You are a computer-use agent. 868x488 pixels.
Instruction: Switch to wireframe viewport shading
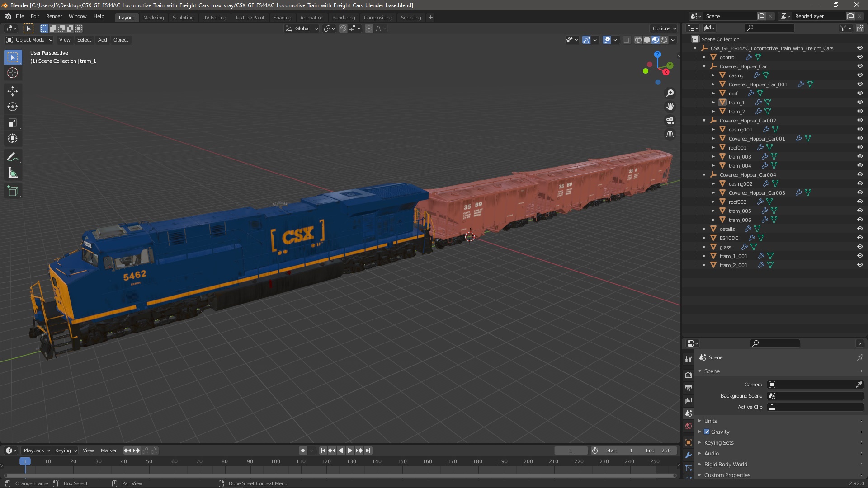(x=638, y=40)
